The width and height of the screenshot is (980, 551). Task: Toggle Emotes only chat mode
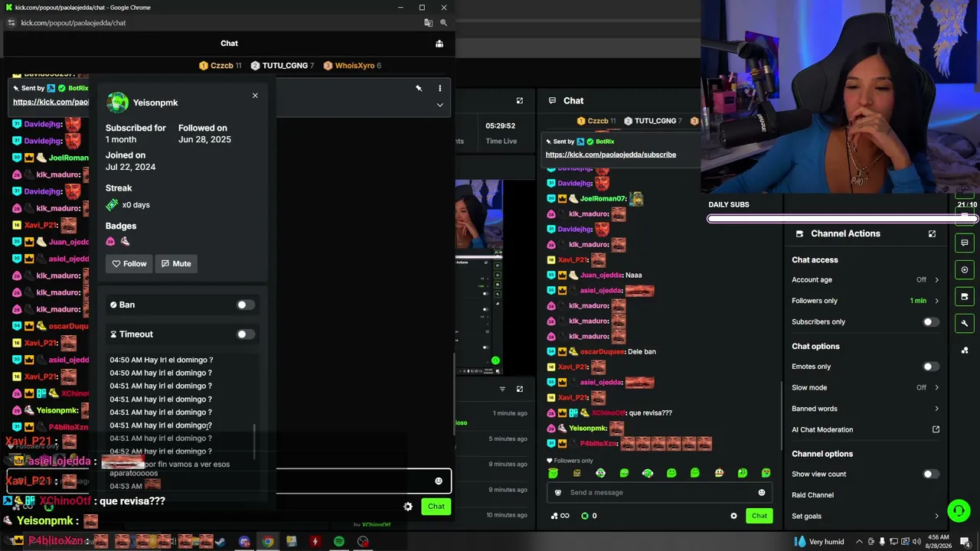(x=930, y=367)
